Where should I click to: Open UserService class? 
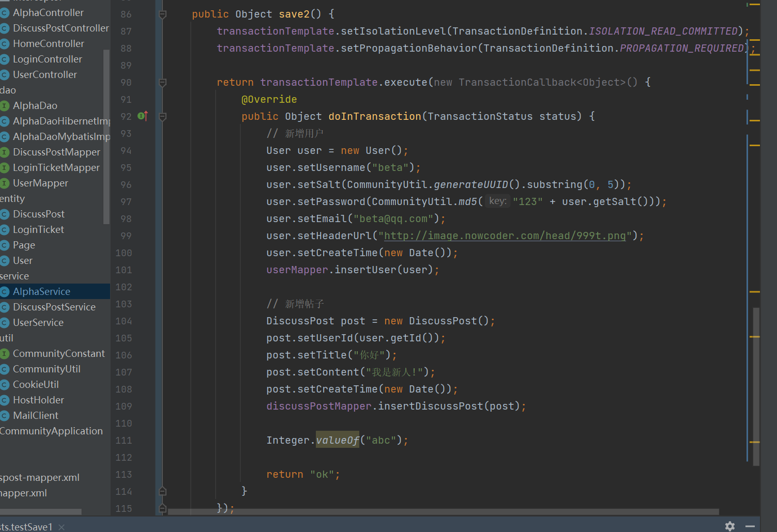pos(38,322)
